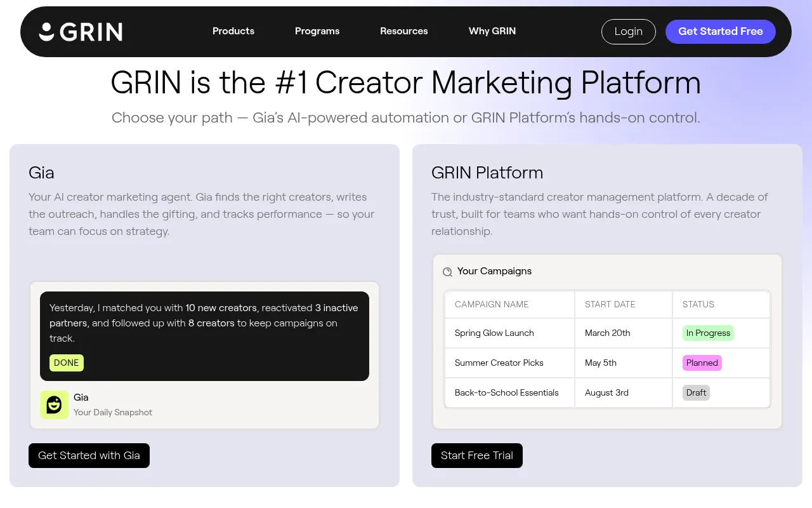Click the green DONE badge
The image size is (812, 508).
[67, 363]
